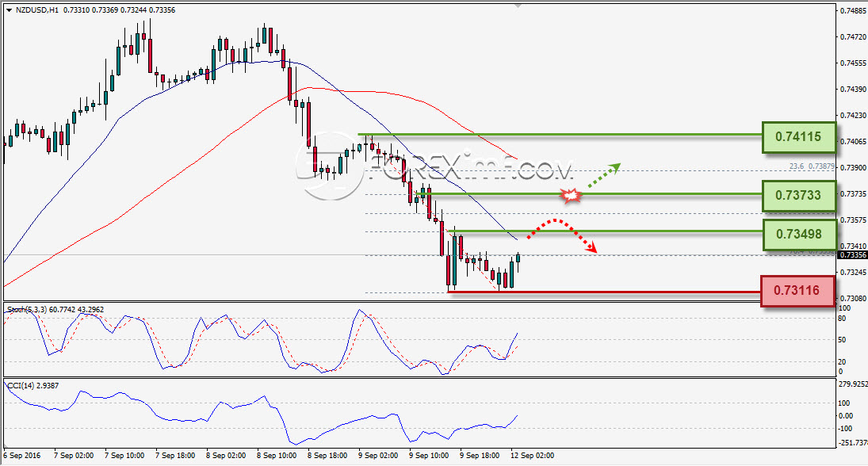Click the current price tag 0.73356
This screenshot has width=868, height=466.
click(x=852, y=255)
